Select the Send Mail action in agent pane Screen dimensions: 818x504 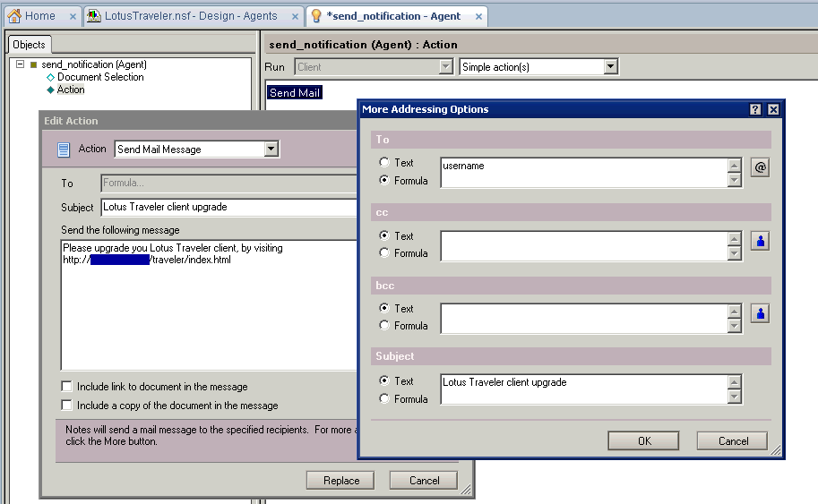[295, 93]
